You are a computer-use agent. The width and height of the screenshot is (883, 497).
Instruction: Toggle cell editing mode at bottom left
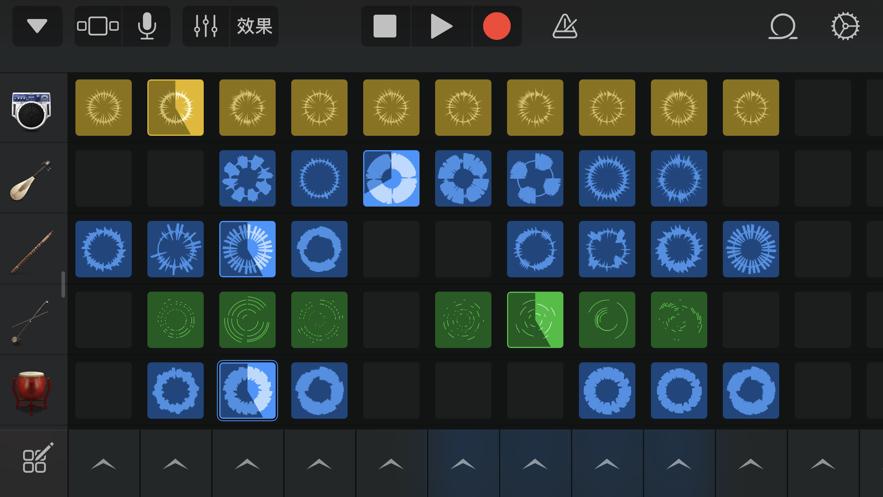click(36, 461)
